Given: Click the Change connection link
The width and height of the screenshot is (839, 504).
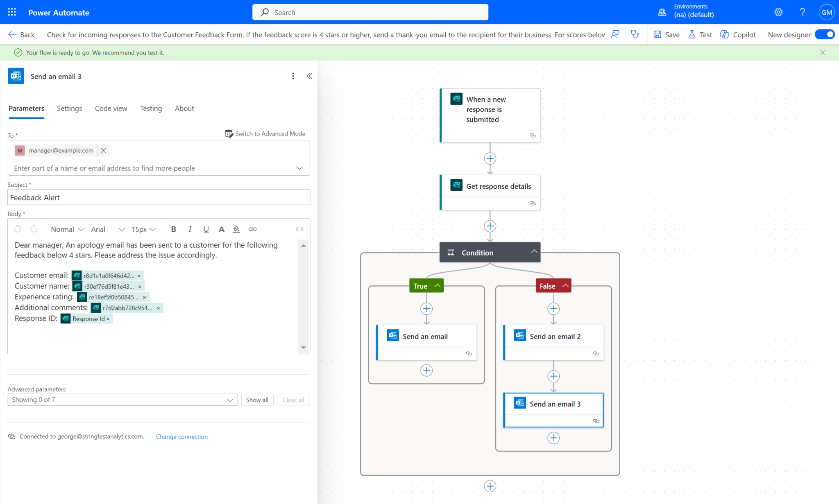Looking at the screenshot, I should click(x=181, y=437).
